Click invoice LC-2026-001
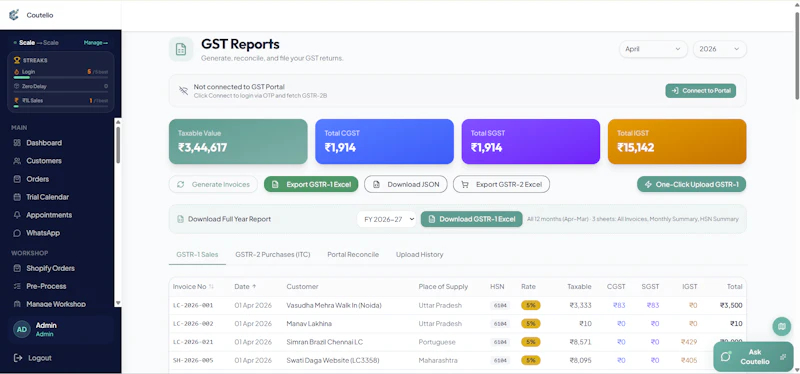 click(193, 306)
